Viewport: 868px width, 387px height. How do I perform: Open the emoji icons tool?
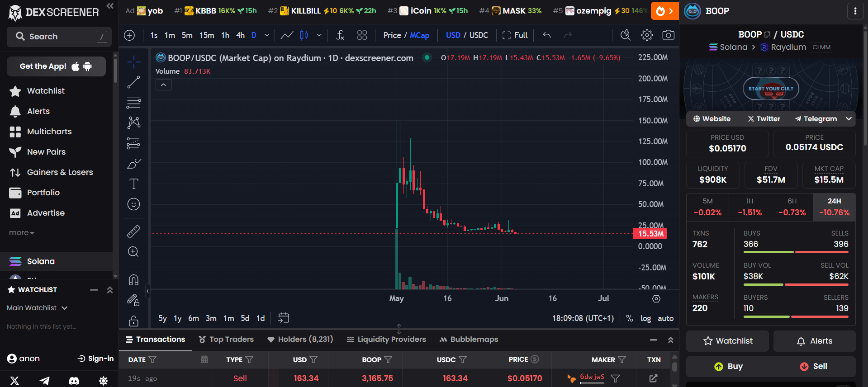pyautogui.click(x=133, y=204)
